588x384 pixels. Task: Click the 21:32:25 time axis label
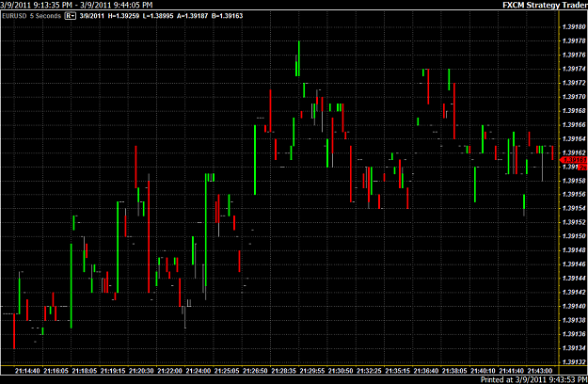pos(370,371)
